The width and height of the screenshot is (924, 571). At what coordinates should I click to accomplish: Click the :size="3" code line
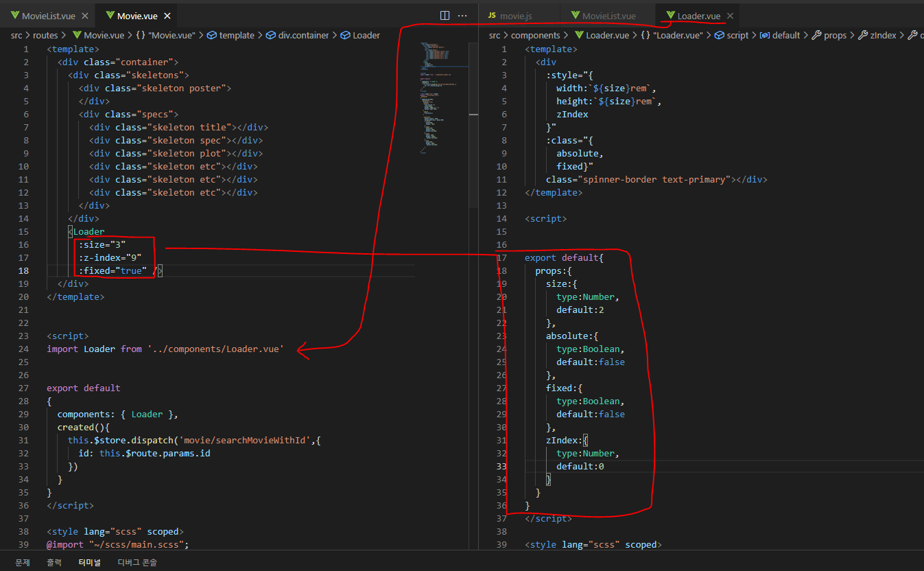point(102,244)
